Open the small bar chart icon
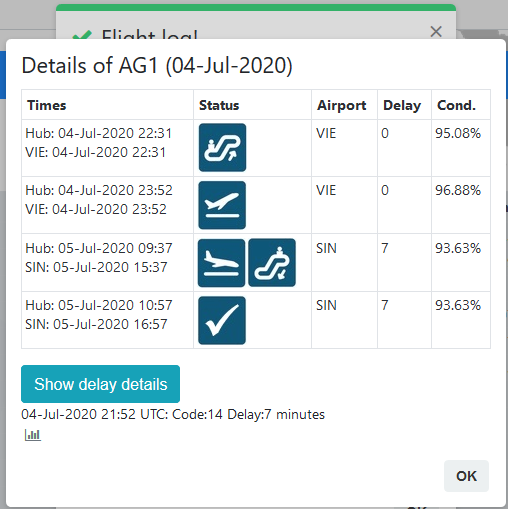 [x=33, y=435]
